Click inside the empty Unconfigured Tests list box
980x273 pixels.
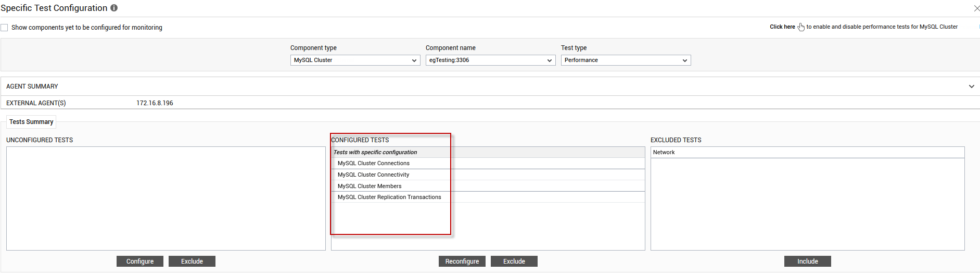point(166,198)
